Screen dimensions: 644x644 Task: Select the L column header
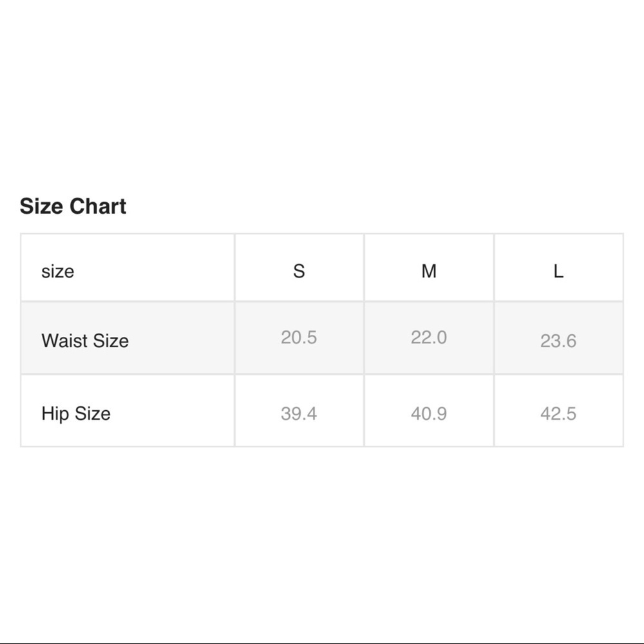(x=558, y=270)
